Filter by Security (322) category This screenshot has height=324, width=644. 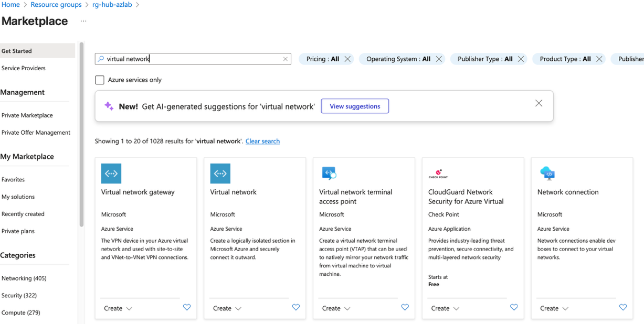click(19, 296)
